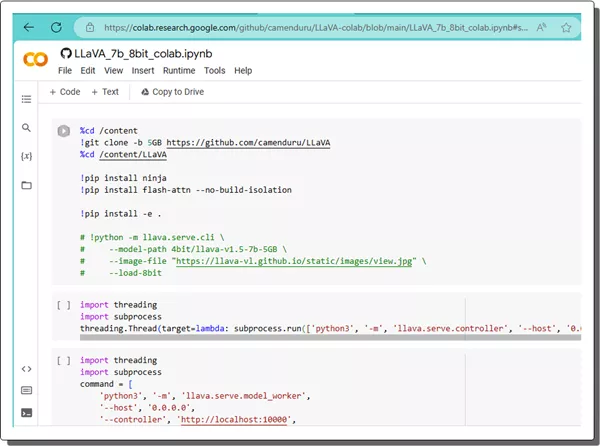Screen dimensions: 600x446
Task: Open the File menu
Action: click(x=65, y=71)
